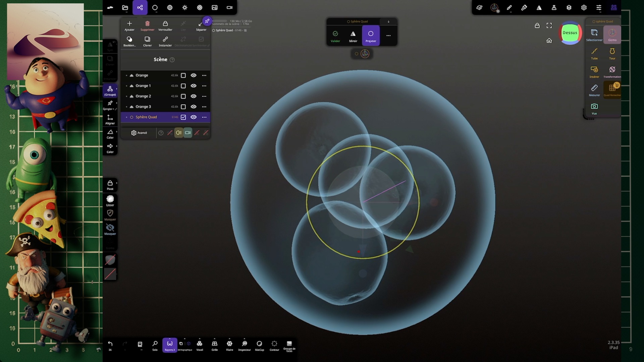Hide the Orange 2 object
Image resolution: width=644 pixels, height=362 pixels.
194,96
